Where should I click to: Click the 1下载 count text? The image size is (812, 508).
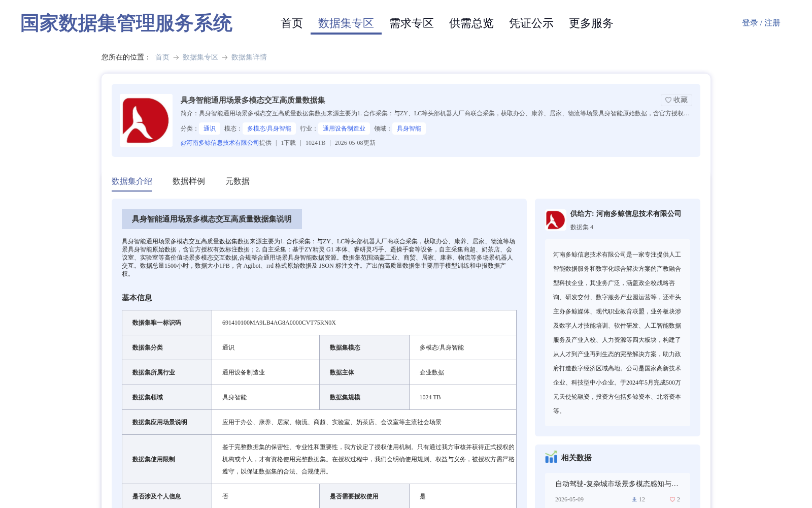pyautogui.click(x=288, y=143)
